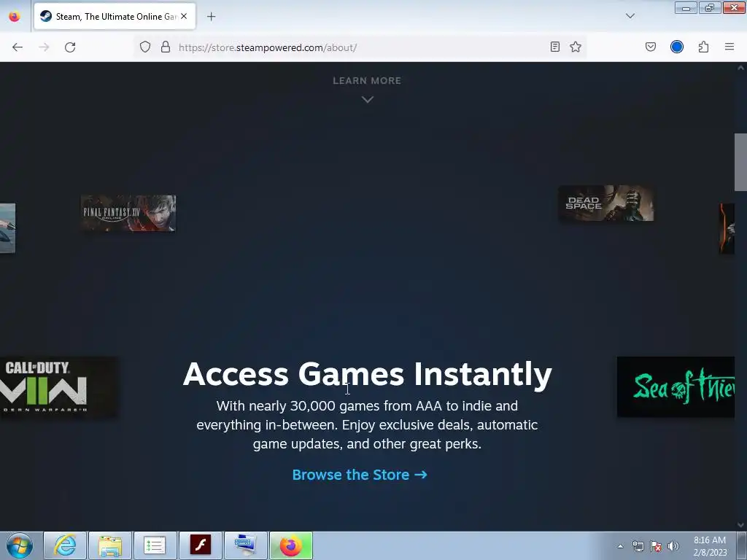The width and height of the screenshot is (747, 560).
Task: Click the Access Games Instantly heading
Action: pos(368,374)
